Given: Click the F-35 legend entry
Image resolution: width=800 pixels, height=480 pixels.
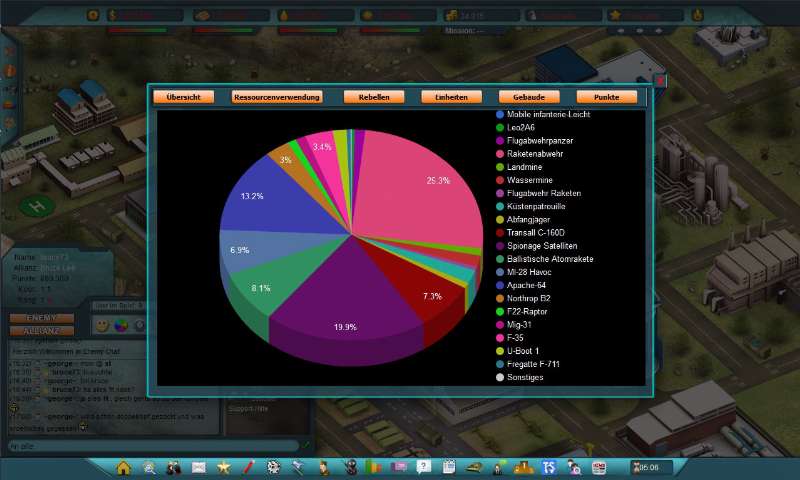Looking at the screenshot, I should pyautogui.click(x=510, y=338).
